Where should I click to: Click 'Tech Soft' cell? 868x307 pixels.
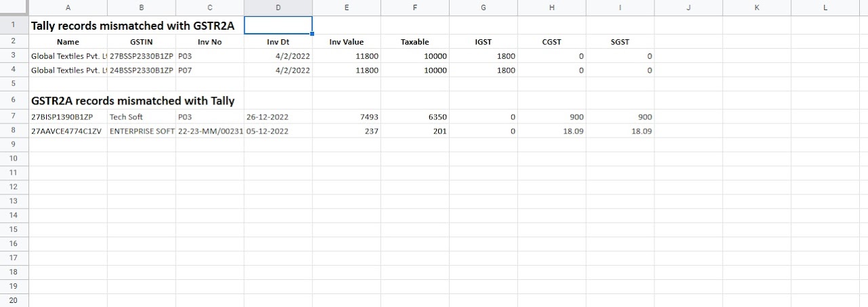click(141, 117)
